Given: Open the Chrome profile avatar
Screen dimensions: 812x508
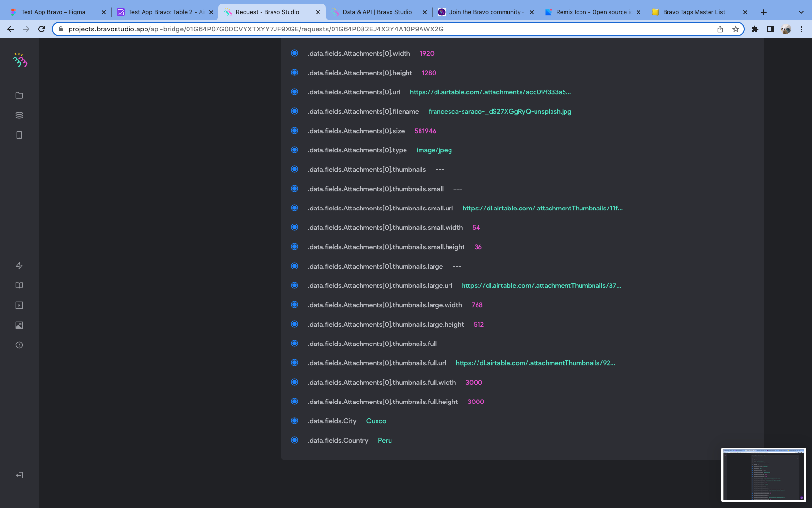Looking at the screenshot, I should point(786,29).
